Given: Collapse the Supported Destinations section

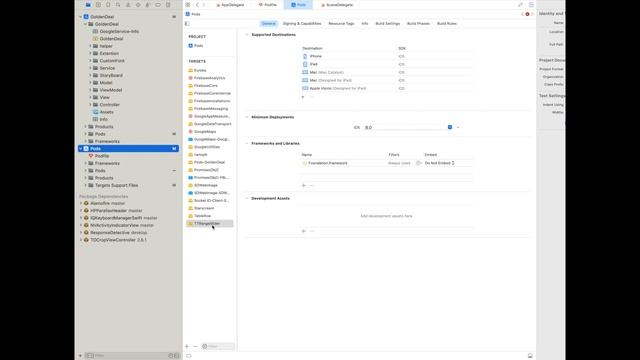Looking at the screenshot, I should (247, 35).
